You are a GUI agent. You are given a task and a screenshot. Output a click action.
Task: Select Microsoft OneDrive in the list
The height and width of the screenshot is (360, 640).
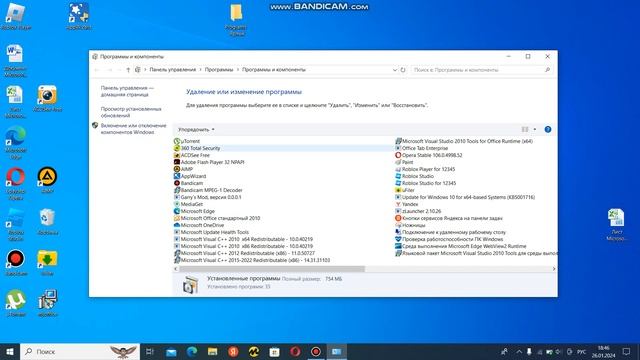click(x=199, y=225)
